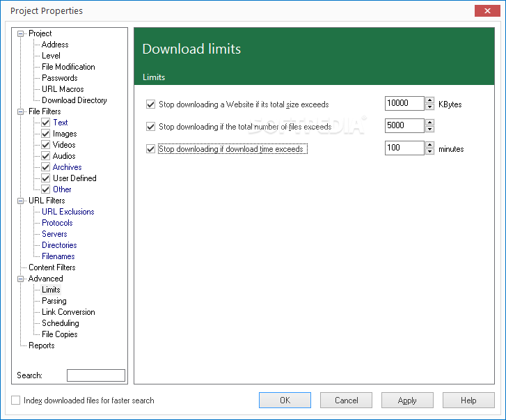Image resolution: width=506 pixels, height=420 pixels.
Task: Select the Text filter tree item
Action: [61, 123]
